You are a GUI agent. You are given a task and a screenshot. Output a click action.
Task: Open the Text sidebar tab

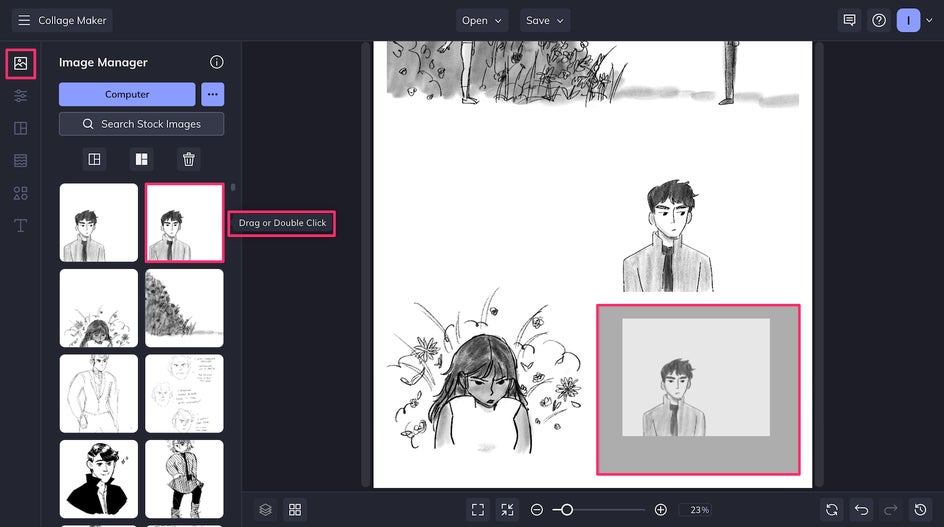[20, 226]
